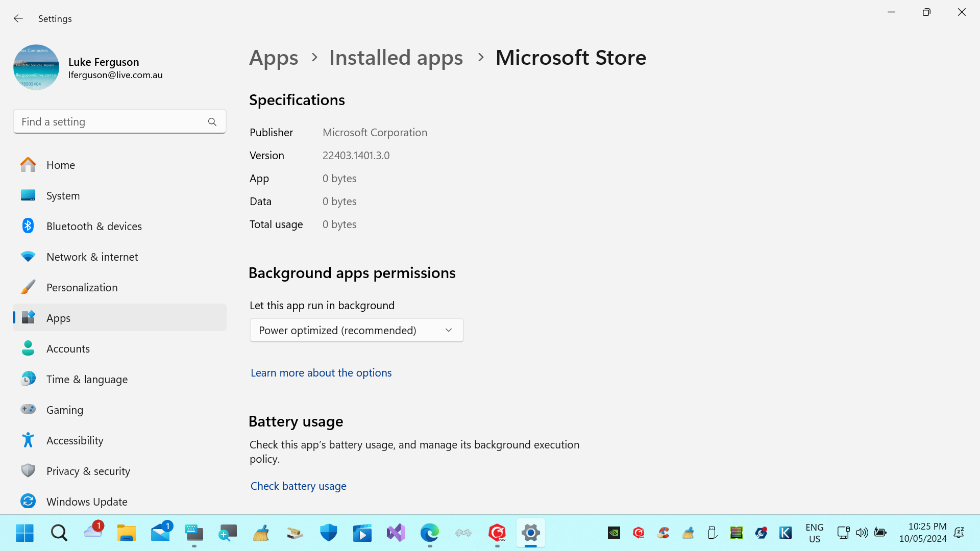The height and width of the screenshot is (551, 980).
Task: Open Learn more about the options link
Action: tap(321, 373)
